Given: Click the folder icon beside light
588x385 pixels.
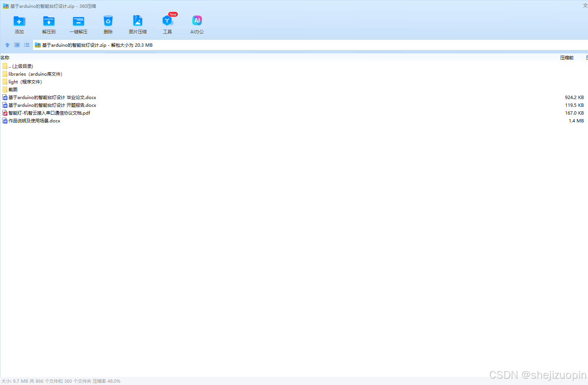Looking at the screenshot, I should [5, 82].
